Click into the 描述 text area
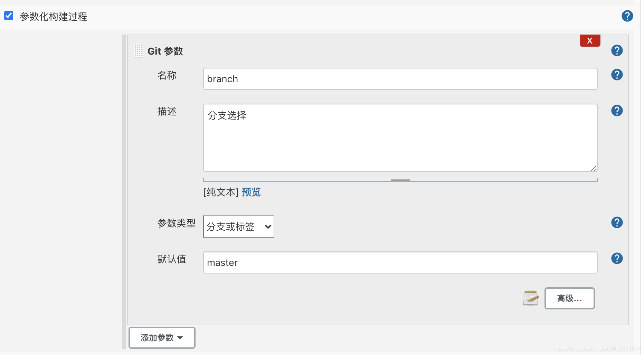644x355 pixels. coord(400,137)
